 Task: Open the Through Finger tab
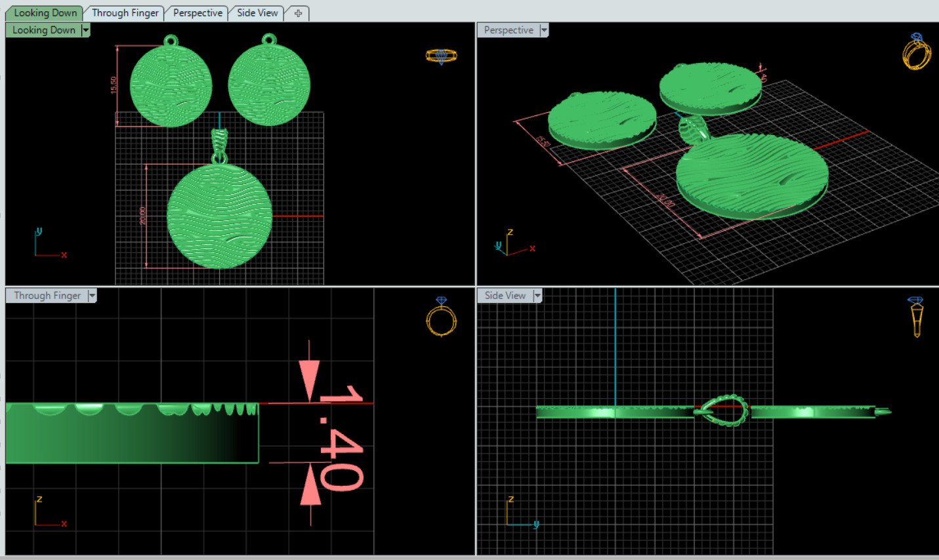click(125, 12)
